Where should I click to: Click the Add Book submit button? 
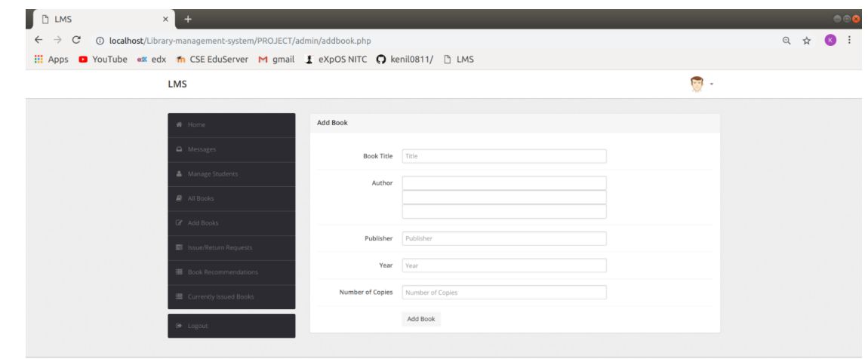click(x=420, y=319)
